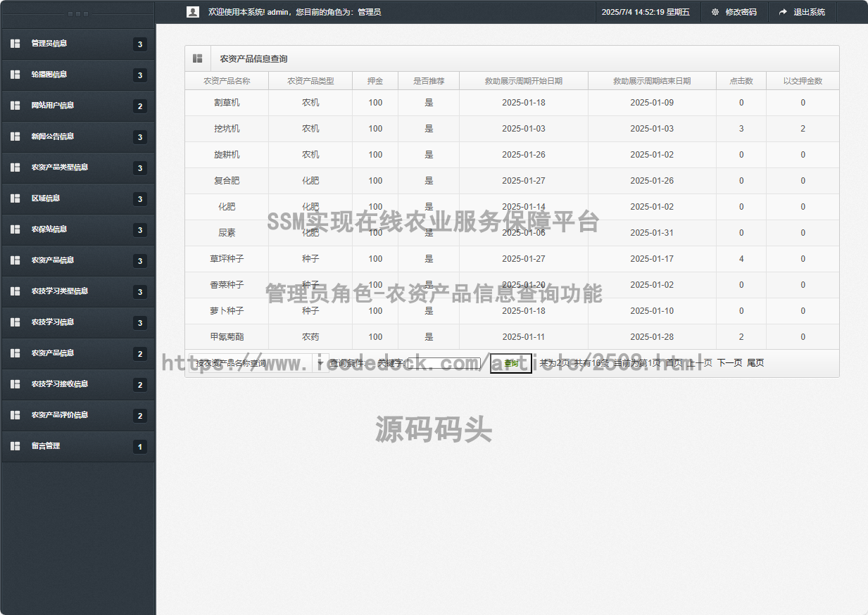Click the 农资产品信息查询 panel title
868x615 pixels.
pos(253,58)
